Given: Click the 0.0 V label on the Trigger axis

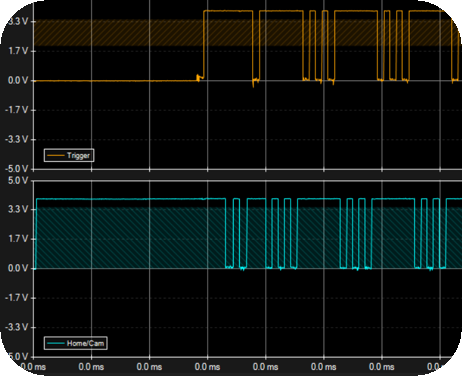Looking at the screenshot, I should [18, 80].
